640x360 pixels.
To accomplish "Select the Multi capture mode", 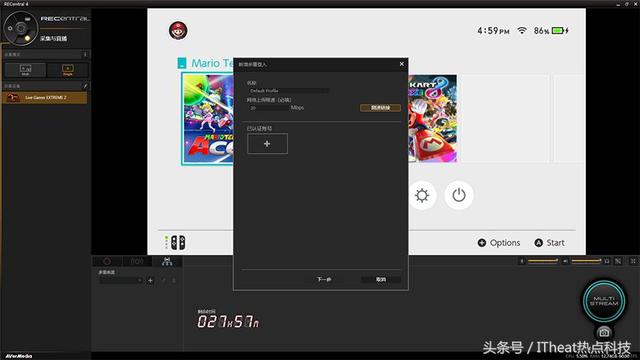I will 25,70.
